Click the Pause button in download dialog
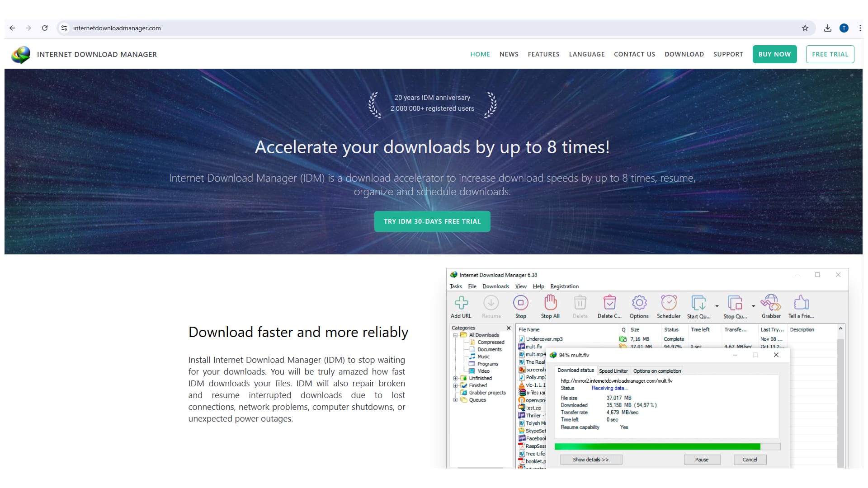868x488 pixels. click(x=702, y=460)
